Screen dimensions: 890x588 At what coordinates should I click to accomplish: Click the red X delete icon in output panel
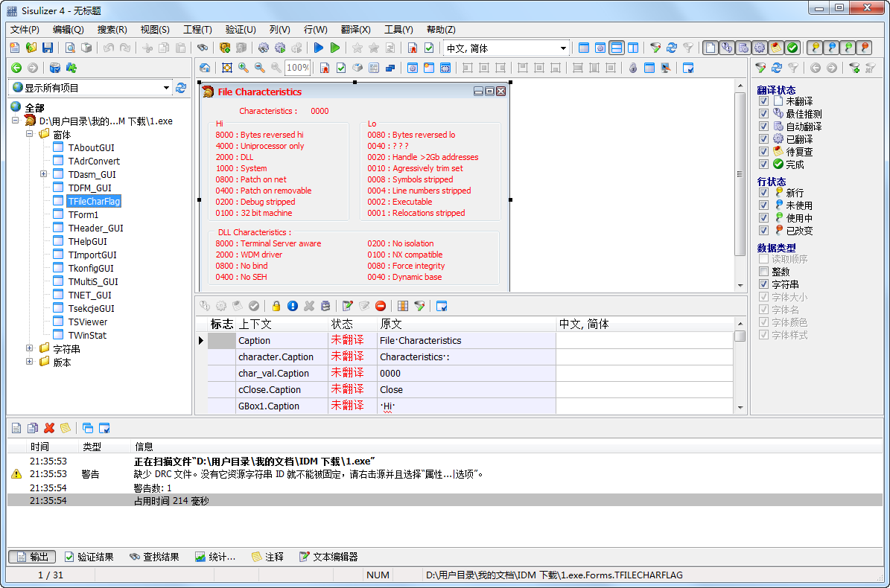pyautogui.click(x=49, y=428)
